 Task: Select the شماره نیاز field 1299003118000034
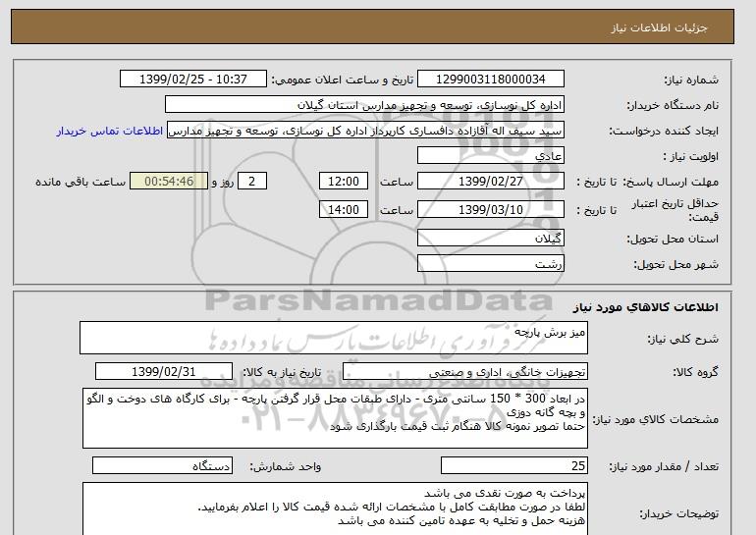click(x=490, y=80)
